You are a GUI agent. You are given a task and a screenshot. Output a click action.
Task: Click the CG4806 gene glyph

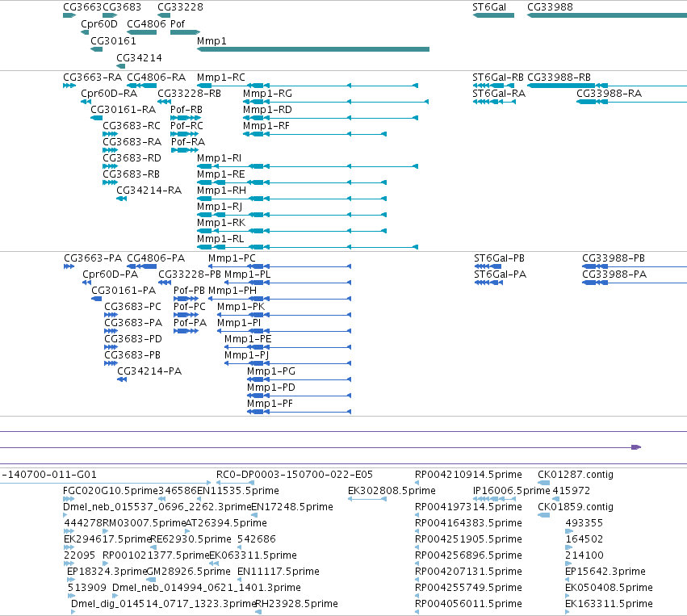click(141, 32)
